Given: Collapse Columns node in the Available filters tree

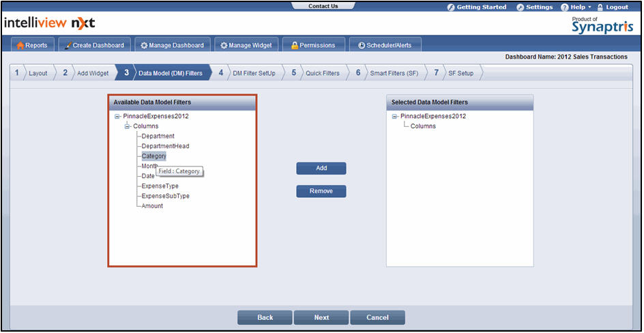Looking at the screenshot, I should 127,126.
